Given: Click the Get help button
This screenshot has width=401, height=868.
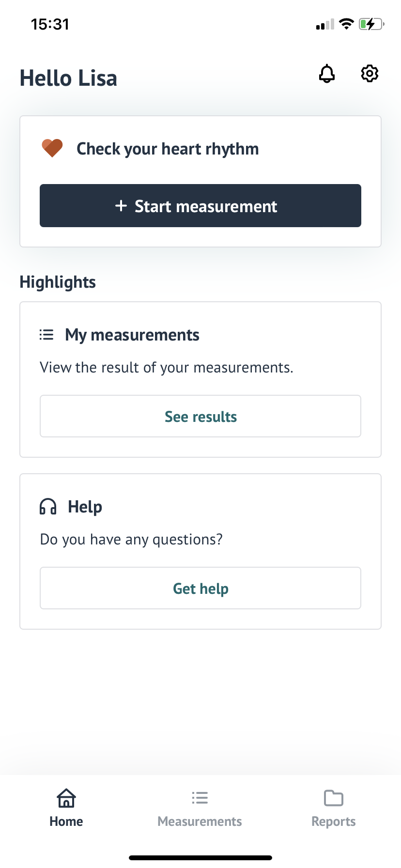Looking at the screenshot, I should pos(200,589).
